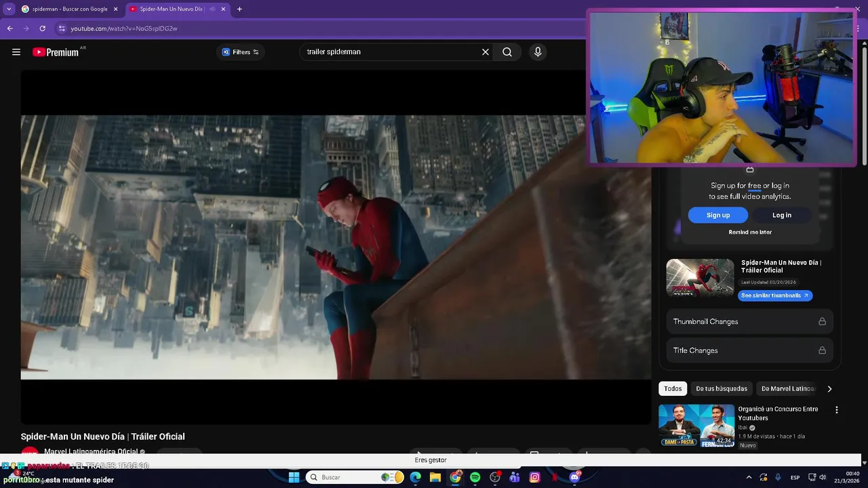Click video title 'Spider-Man Un Nuevo Día | Tráiler Oficial'
The height and width of the screenshot is (488, 868).
coord(102,436)
